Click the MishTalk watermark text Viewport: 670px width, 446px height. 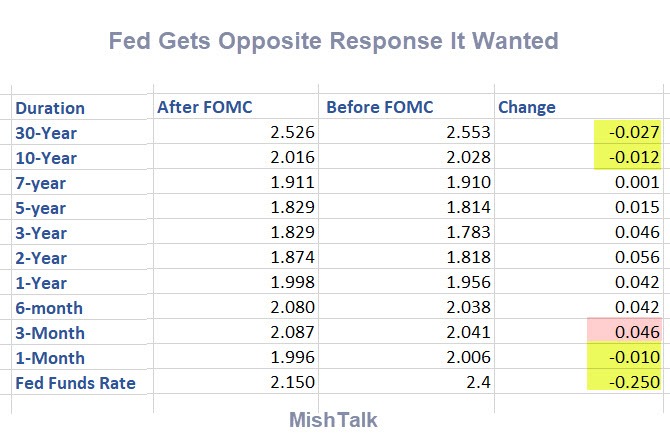pos(333,420)
